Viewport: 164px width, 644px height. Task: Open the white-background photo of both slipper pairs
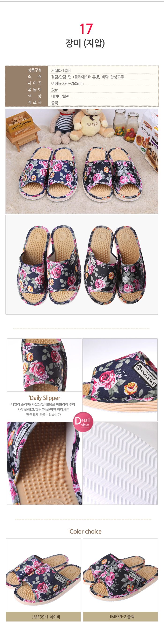tap(82, 264)
